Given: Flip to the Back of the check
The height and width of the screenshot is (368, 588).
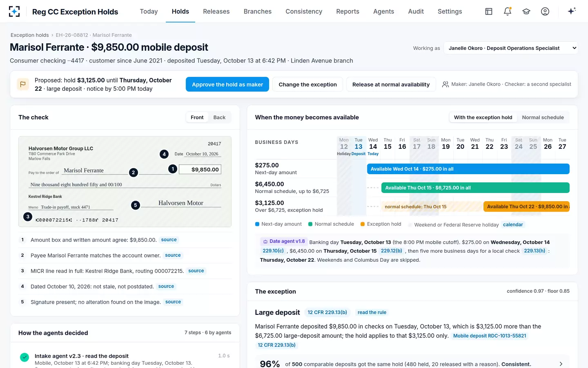Looking at the screenshot, I should click(219, 117).
